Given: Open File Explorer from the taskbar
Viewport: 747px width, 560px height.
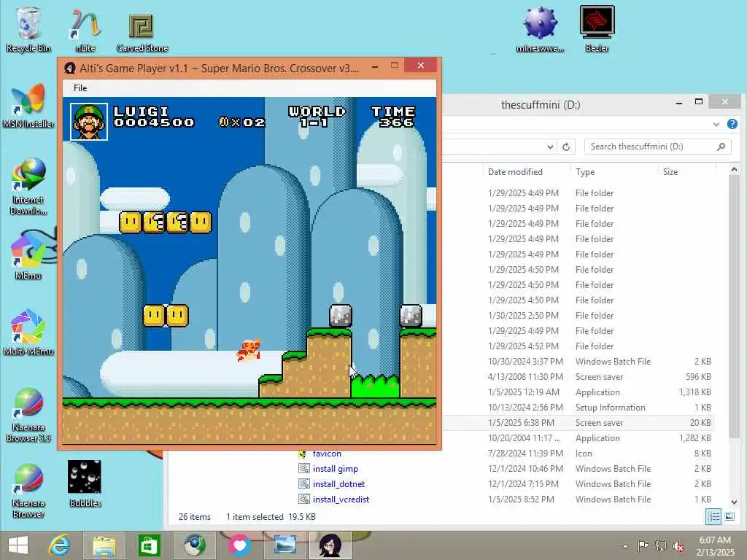Looking at the screenshot, I should (104, 545).
